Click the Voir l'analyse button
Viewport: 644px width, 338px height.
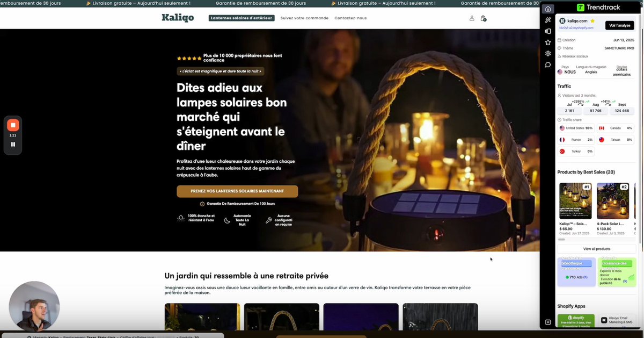click(620, 25)
